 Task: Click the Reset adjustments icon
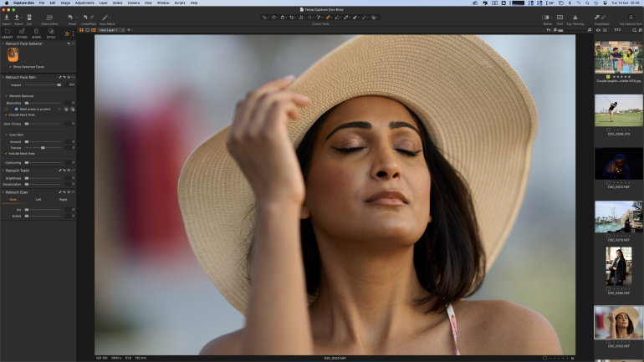pos(72,18)
